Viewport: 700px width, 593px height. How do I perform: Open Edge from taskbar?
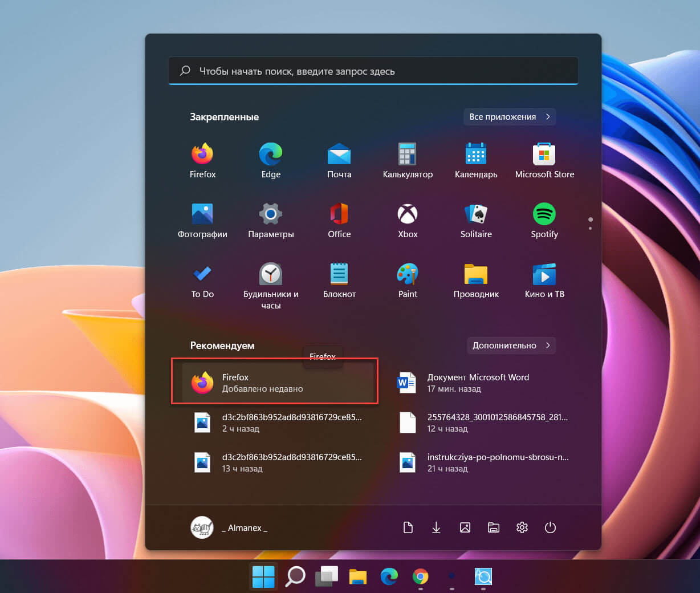tap(389, 576)
